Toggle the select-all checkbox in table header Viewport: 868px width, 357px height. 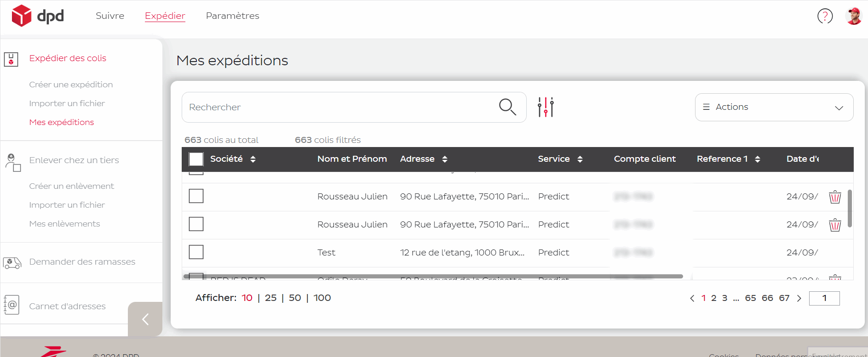[196, 159]
